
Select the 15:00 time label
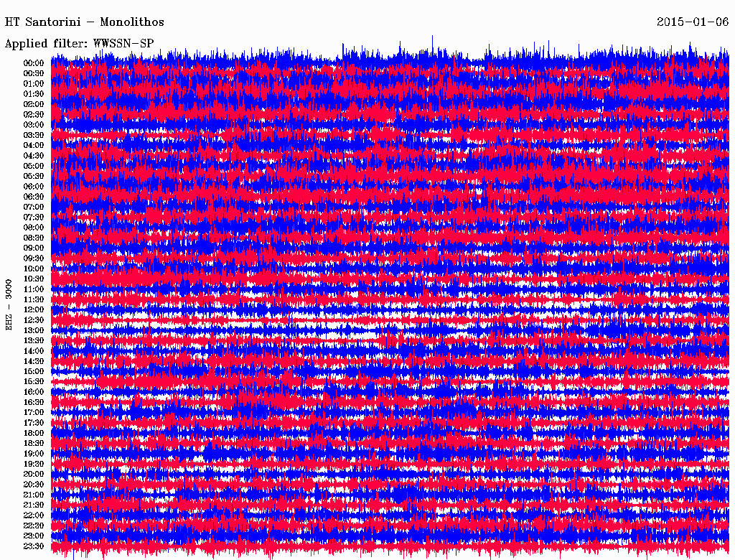coord(34,371)
